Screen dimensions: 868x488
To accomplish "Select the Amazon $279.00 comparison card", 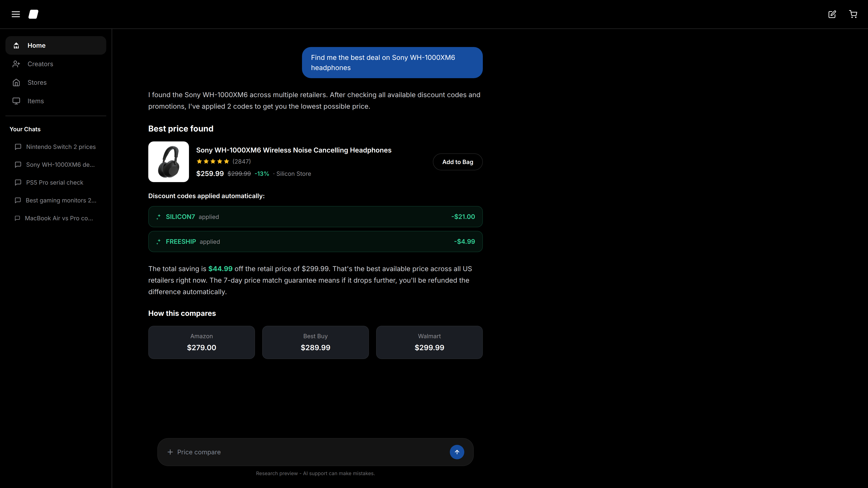I will [x=201, y=342].
